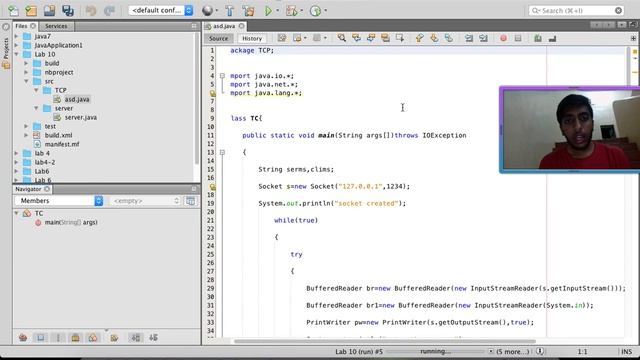Switch to the Services tab

tap(56, 26)
